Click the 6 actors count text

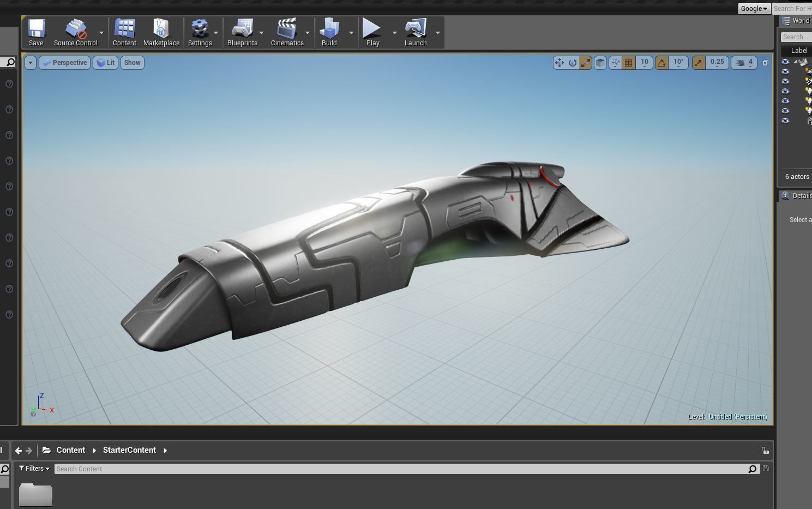(797, 177)
